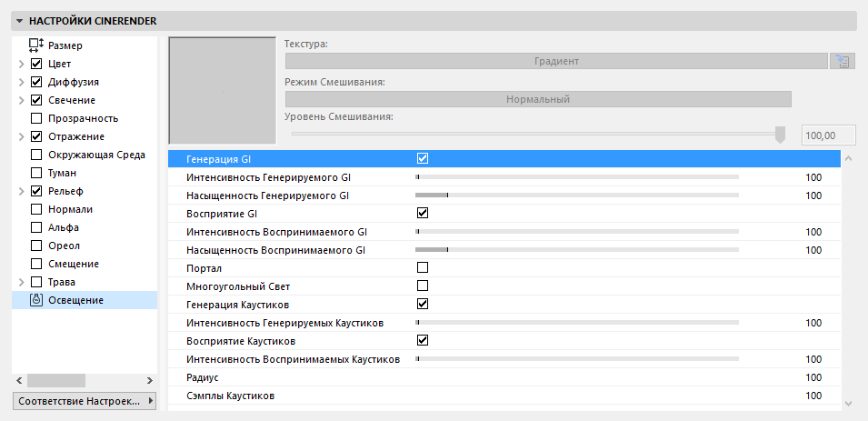Adjust the Интенсивность Воспринимаемых Каустиков slider

click(x=577, y=359)
